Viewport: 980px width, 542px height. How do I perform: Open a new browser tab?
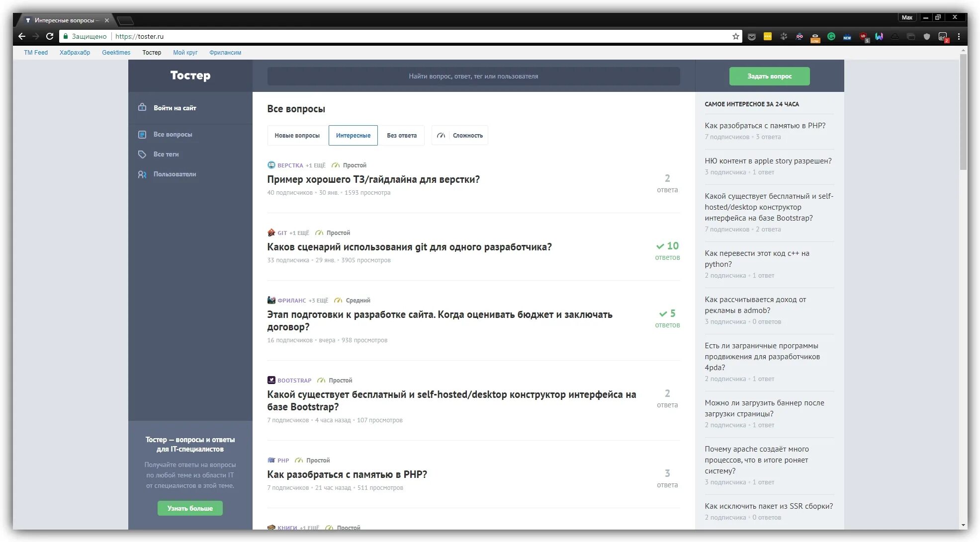125,21
